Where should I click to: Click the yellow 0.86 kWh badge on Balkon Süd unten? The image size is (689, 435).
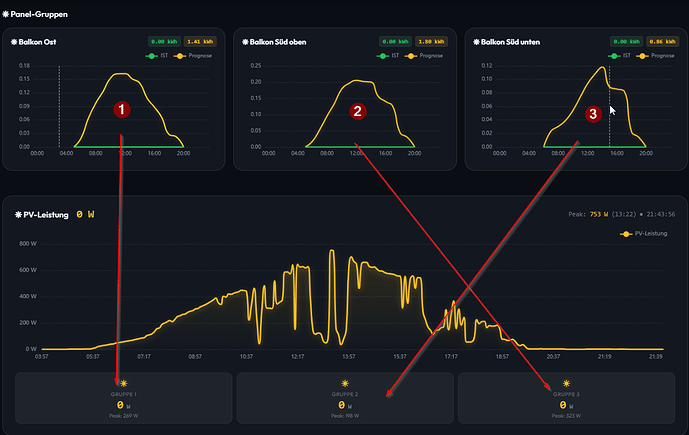663,42
